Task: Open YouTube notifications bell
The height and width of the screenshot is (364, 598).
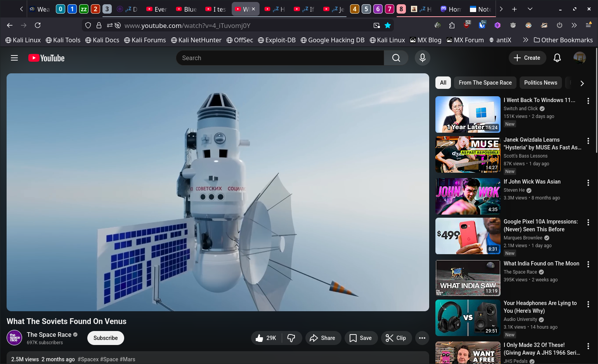Action: pos(557,58)
